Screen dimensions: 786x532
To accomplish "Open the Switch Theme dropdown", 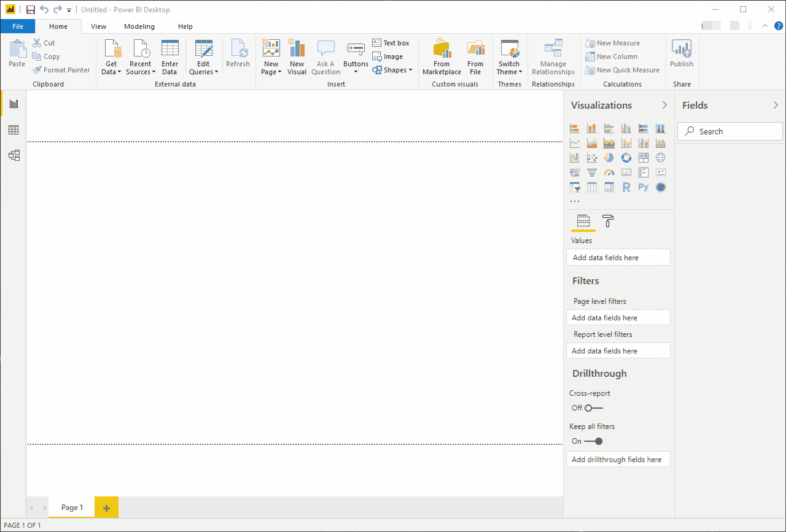I will (x=509, y=57).
